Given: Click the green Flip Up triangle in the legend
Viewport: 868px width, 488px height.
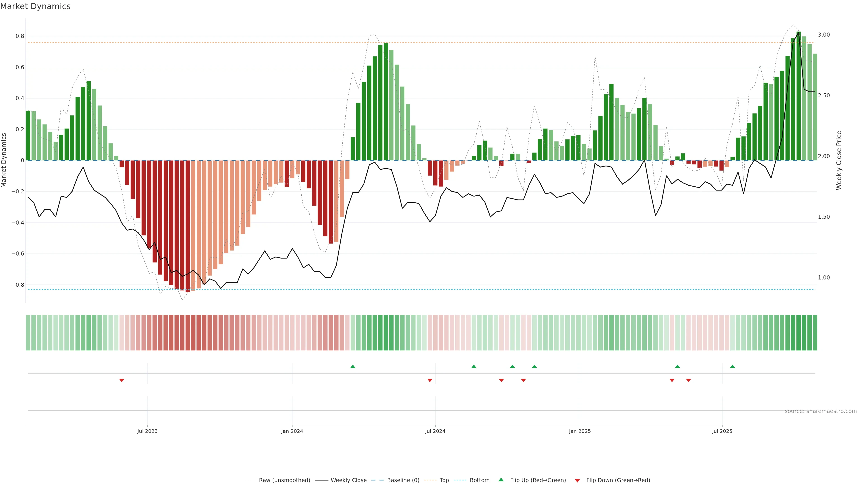Looking at the screenshot, I should pyautogui.click(x=501, y=480).
